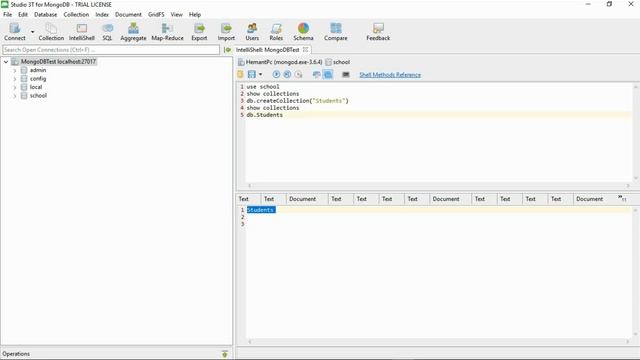Open the Collection menu
This screenshot has width=640, height=360.
pos(76,14)
